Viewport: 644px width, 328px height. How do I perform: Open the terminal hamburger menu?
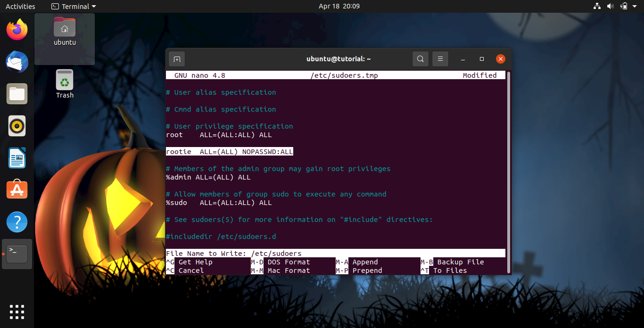point(440,58)
